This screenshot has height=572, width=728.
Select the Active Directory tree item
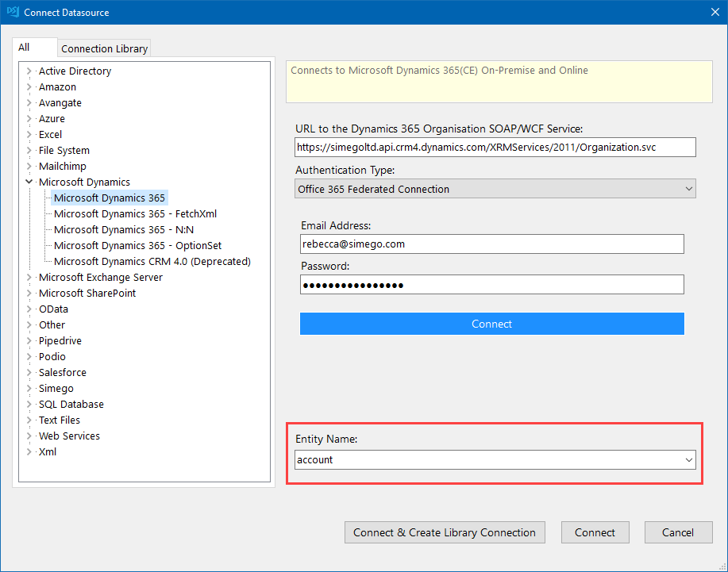click(x=75, y=71)
